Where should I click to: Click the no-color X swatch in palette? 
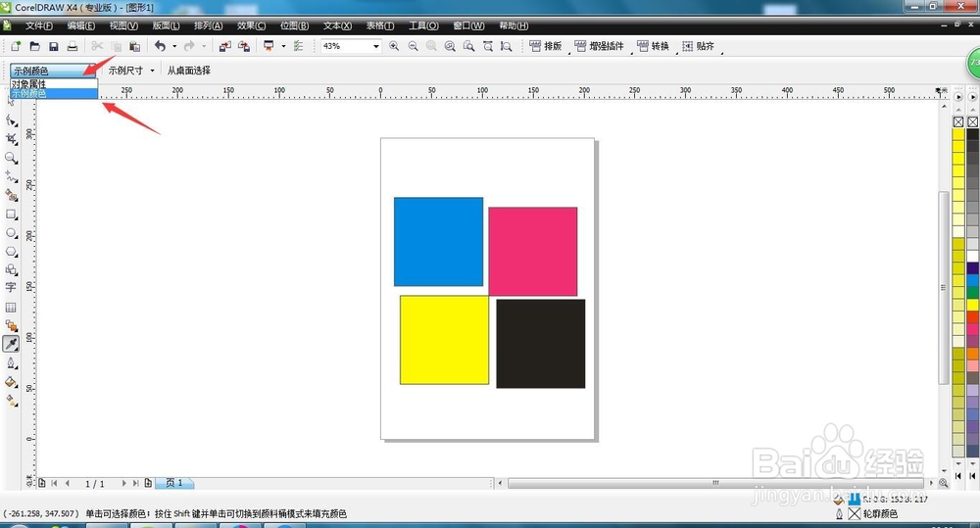pos(958,121)
